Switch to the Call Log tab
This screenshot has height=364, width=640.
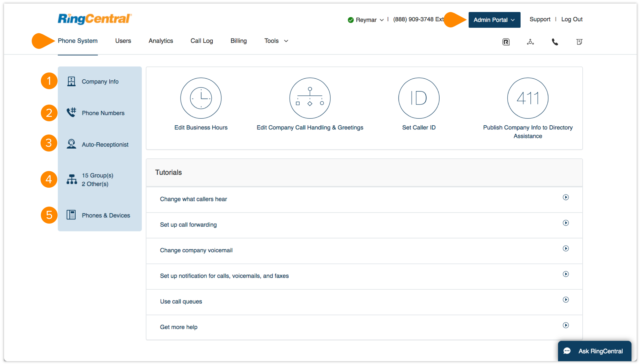202,41
